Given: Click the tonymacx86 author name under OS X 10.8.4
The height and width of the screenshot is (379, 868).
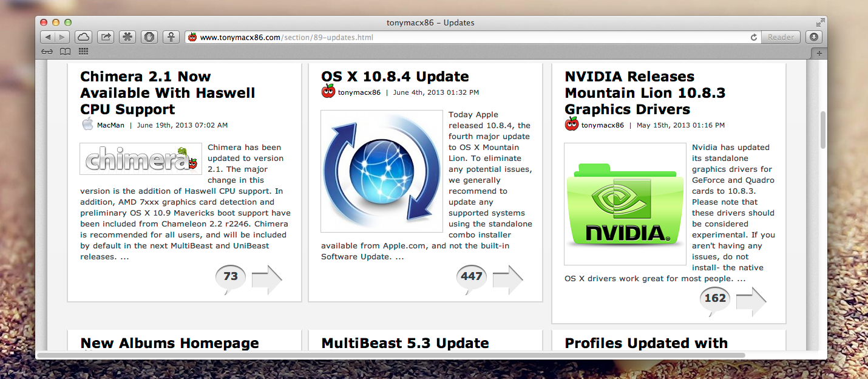Looking at the screenshot, I should pos(359,92).
